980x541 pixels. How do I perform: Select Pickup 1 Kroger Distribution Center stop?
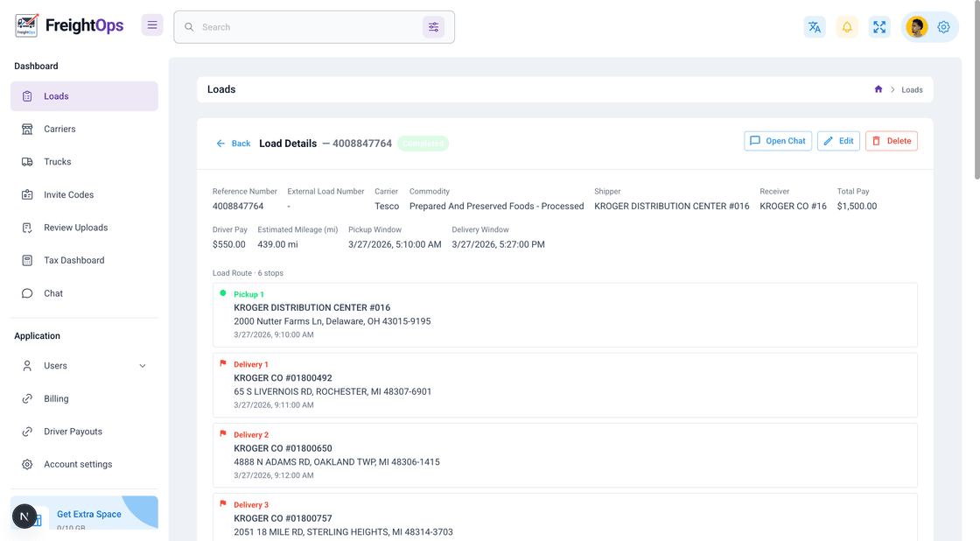click(565, 314)
